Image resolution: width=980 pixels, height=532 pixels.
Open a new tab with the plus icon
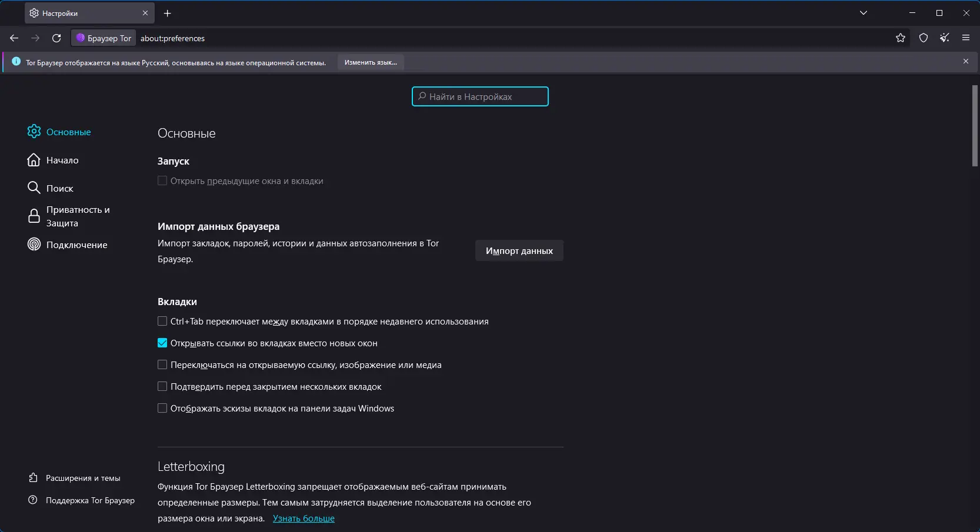[168, 13]
